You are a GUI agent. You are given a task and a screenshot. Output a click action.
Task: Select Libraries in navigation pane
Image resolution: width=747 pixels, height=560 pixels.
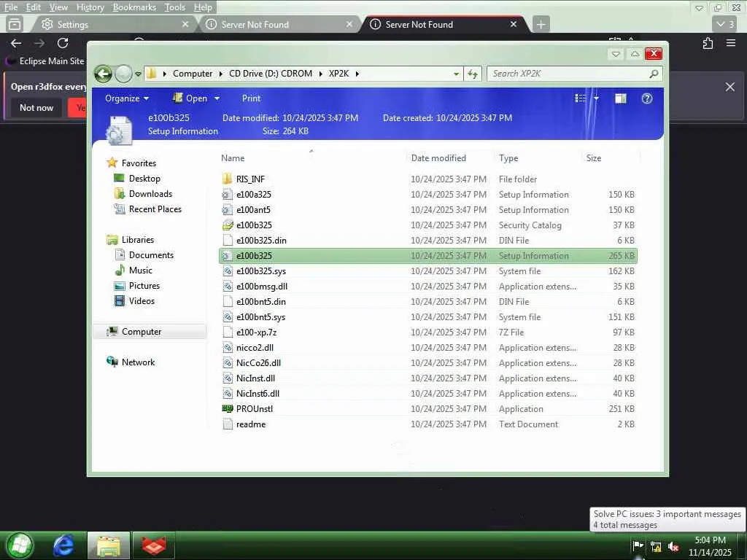click(138, 240)
